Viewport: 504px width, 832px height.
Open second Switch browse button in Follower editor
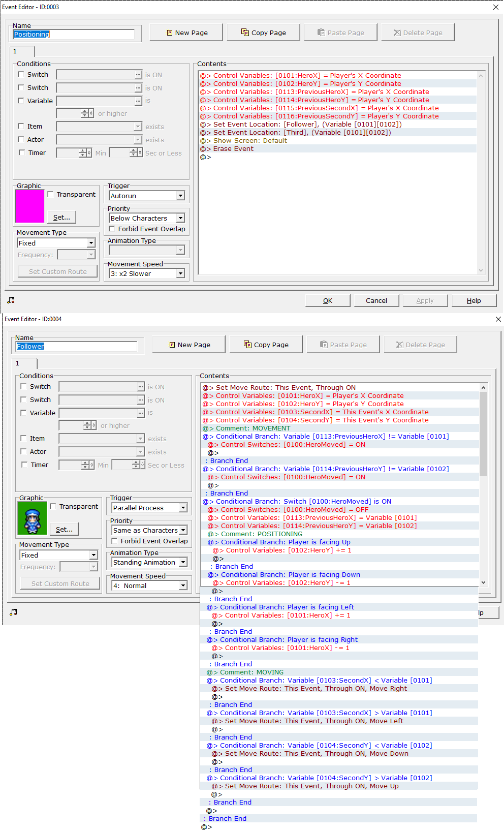[x=141, y=400]
